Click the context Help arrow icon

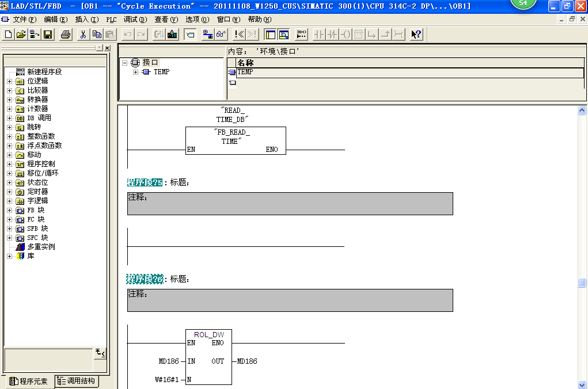point(416,35)
